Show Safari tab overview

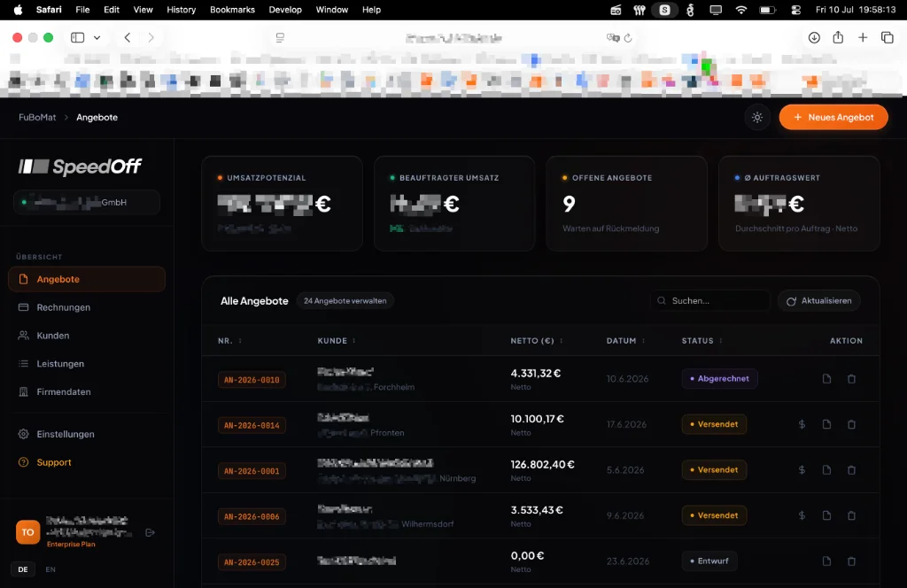click(888, 37)
